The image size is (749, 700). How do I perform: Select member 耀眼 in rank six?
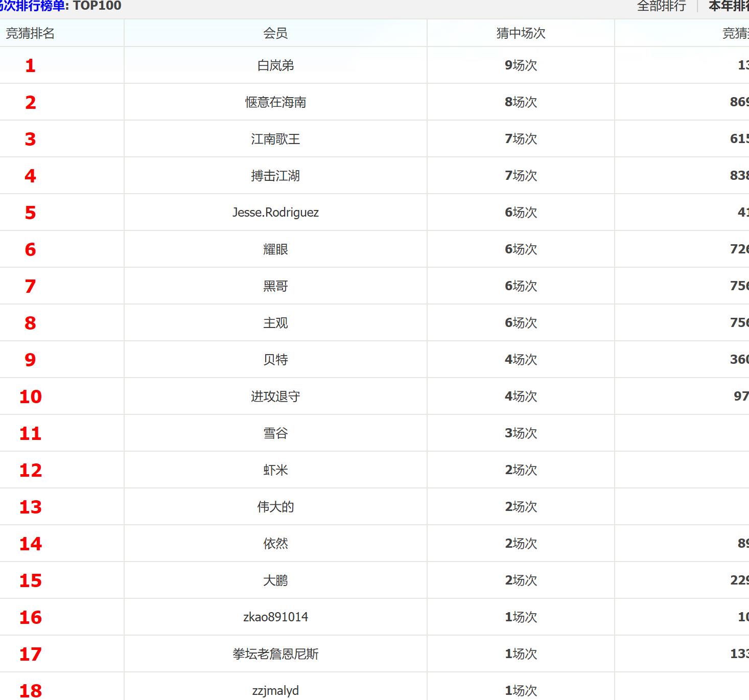pyautogui.click(x=275, y=249)
